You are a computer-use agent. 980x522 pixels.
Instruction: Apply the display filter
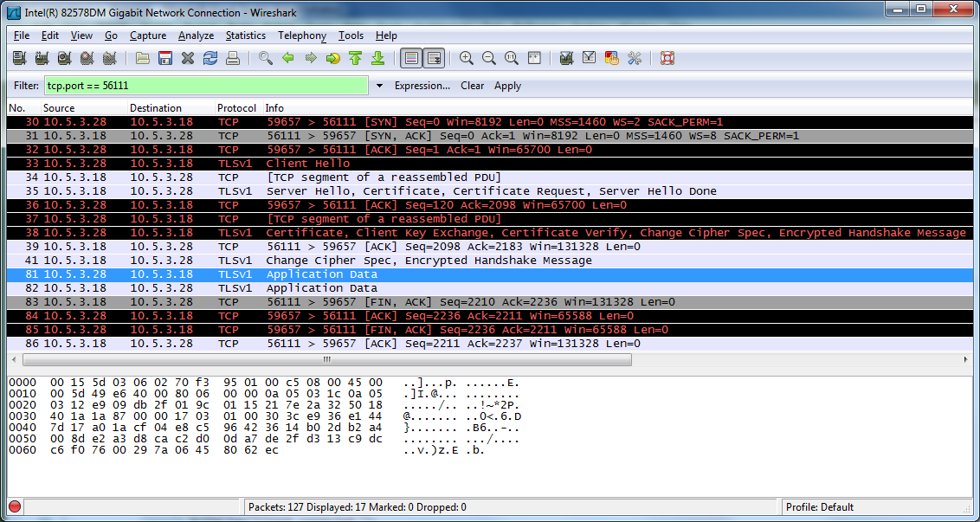click(507, 86)
